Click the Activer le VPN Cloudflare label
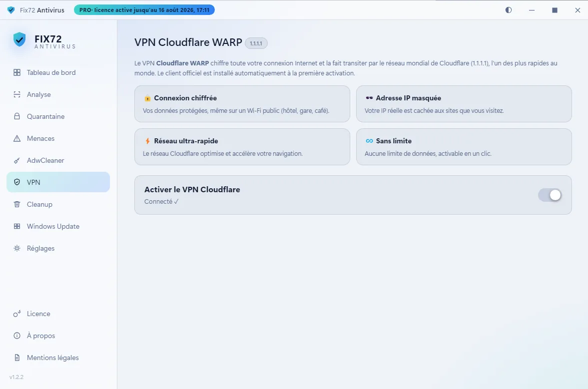This screenshot has width=588, height=389. (x=192, y=189)
